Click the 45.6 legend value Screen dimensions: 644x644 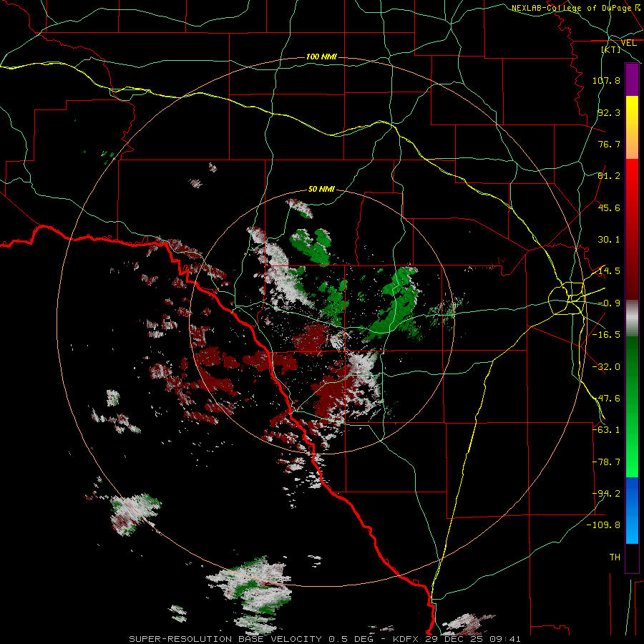click(609, 208)
